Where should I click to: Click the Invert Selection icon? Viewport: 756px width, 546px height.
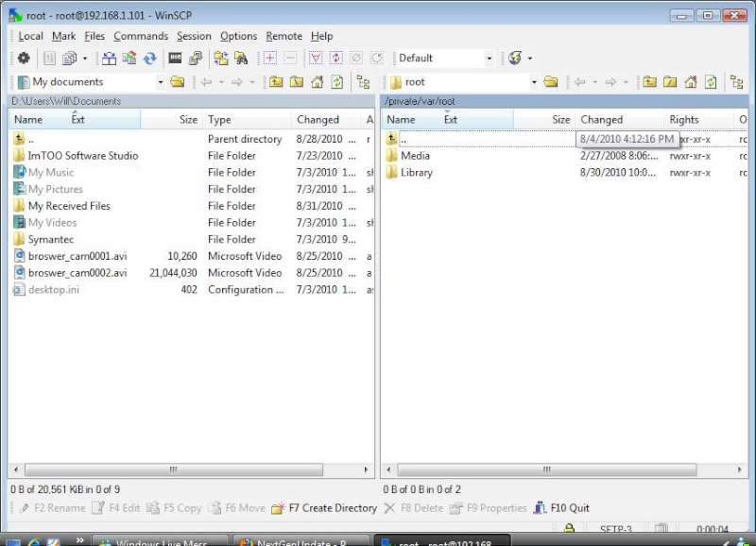point(336,59)
